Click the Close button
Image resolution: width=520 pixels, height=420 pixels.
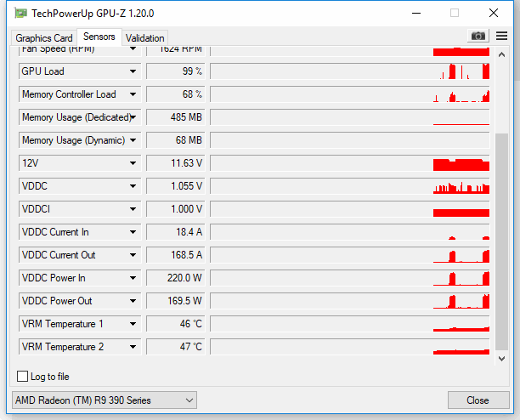coord(478,400)
